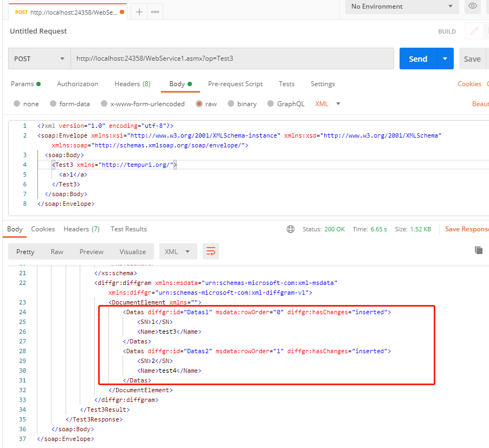Image resolution: width=489 pixels, height=448 pixels.
Task: Click the Postman POST tab icon
Action: 21,11
